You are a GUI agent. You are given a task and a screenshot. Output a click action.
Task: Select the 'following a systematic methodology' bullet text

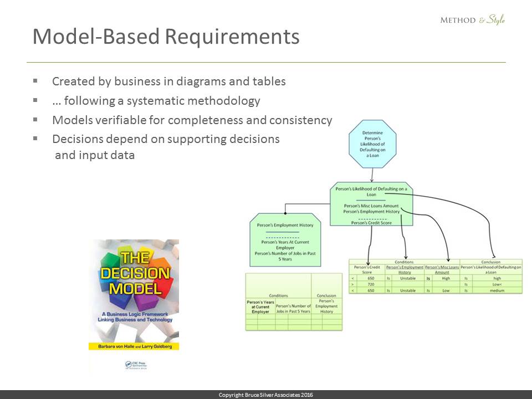(156, 101)
